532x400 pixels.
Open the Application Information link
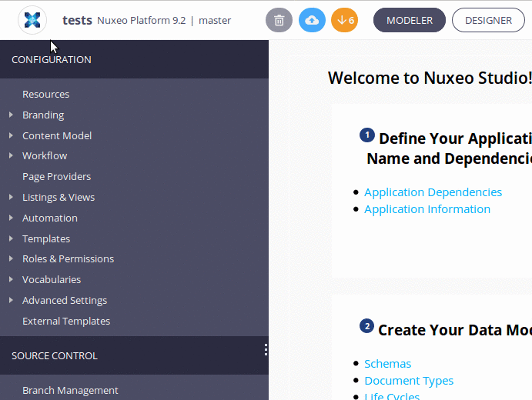pos(427,209)
